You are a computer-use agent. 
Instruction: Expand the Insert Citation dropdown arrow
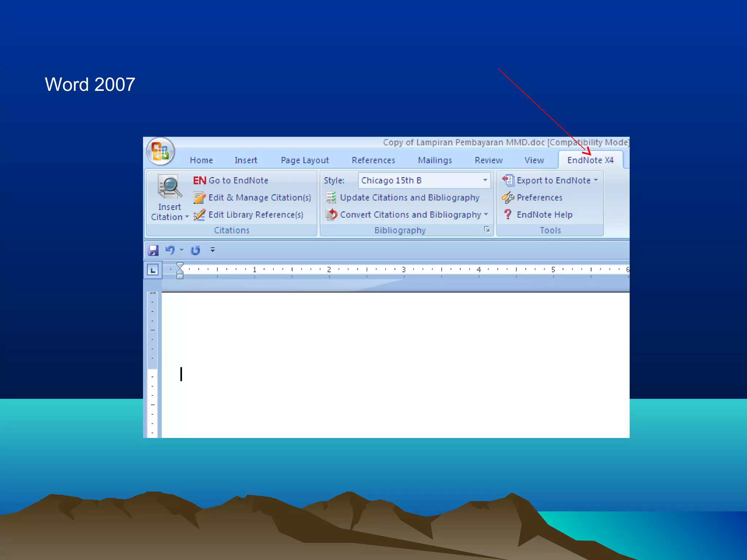187,217
